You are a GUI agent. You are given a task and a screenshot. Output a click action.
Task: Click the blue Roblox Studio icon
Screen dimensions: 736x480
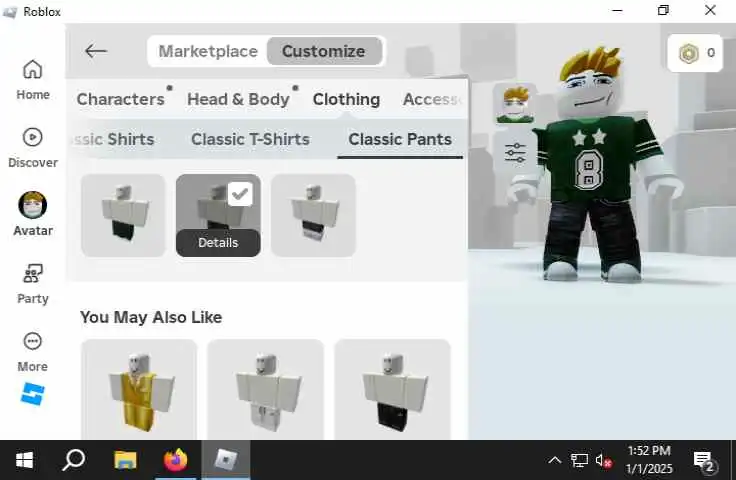(32, 393)
